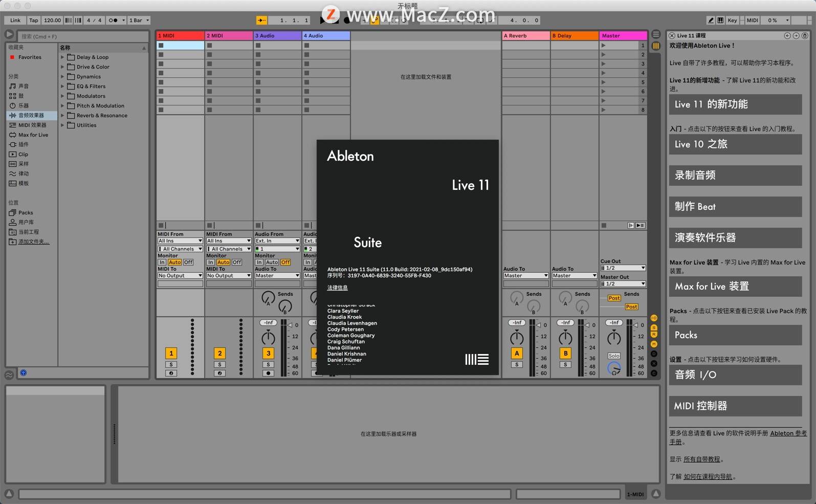Toggle the Mixer section show button (M)
Image resolution: width=816 pixels, height=504 pixels.
pyautogui.click(x=654, y=344)
